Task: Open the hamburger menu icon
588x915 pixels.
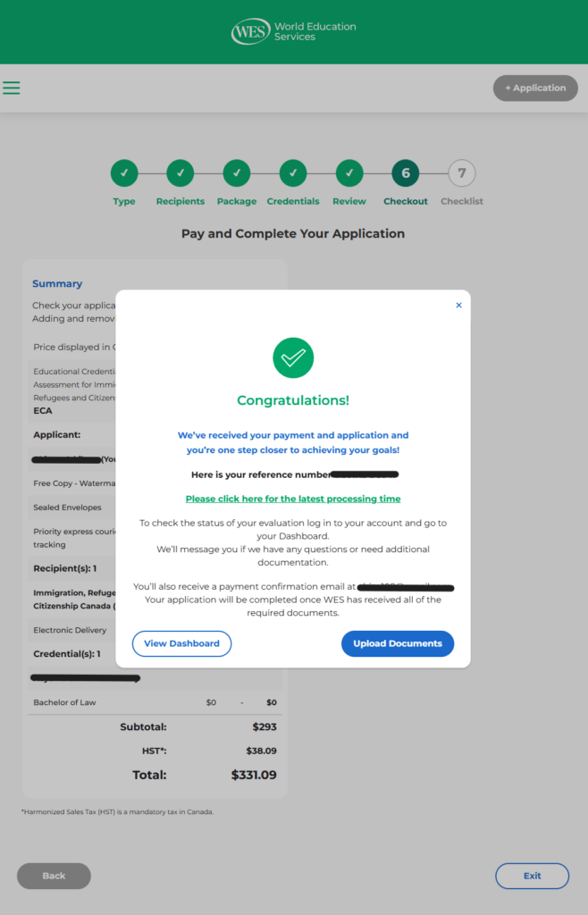Action: coord(12,88)
